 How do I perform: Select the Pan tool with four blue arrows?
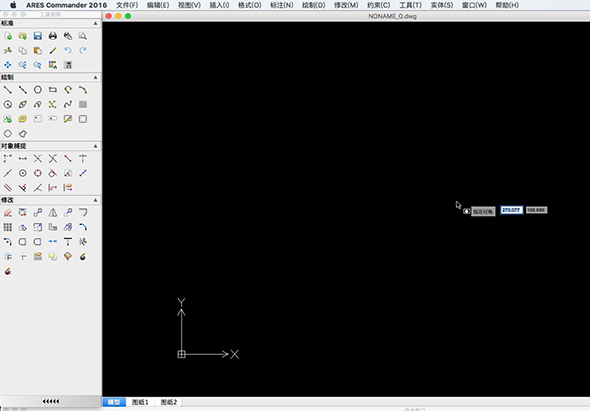click(x=8, y=65)
